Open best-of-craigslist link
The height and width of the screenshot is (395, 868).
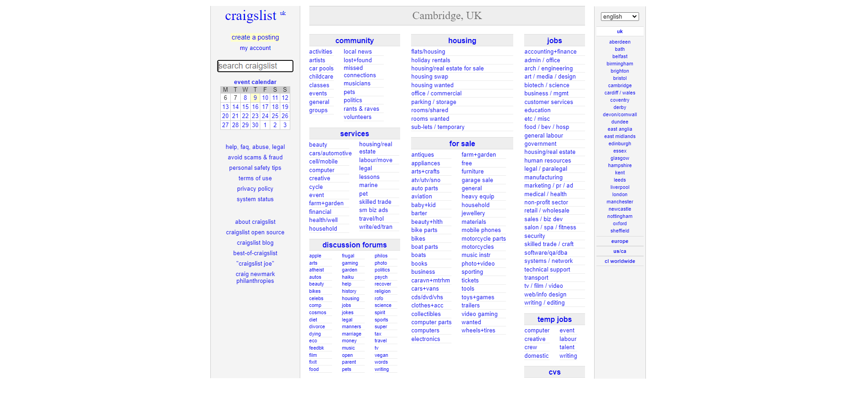255,253
